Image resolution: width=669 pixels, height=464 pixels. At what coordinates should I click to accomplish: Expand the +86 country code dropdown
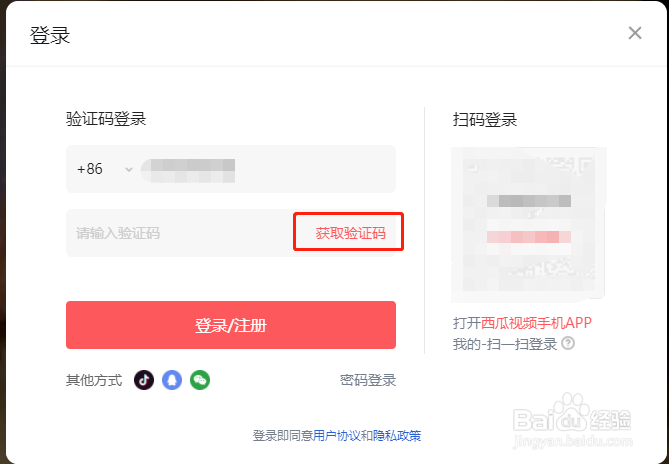click(104, 169)
